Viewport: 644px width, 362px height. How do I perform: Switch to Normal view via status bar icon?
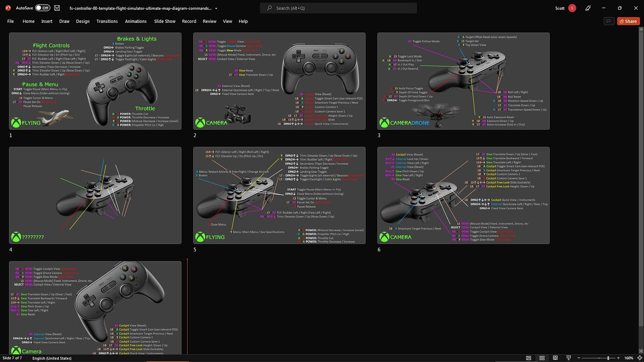(528, 358)
